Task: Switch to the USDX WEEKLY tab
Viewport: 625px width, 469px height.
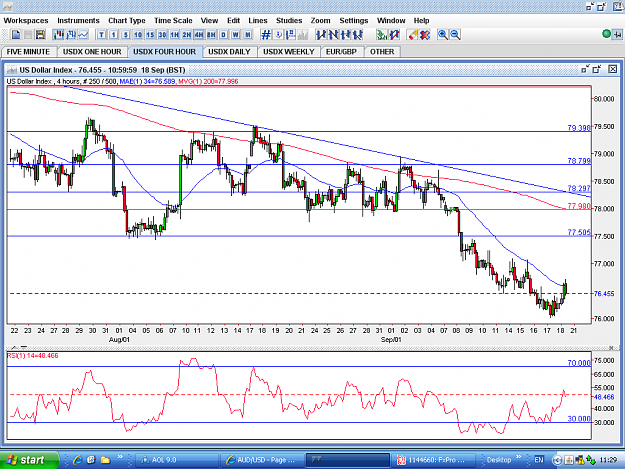Action: pos(289,52)
